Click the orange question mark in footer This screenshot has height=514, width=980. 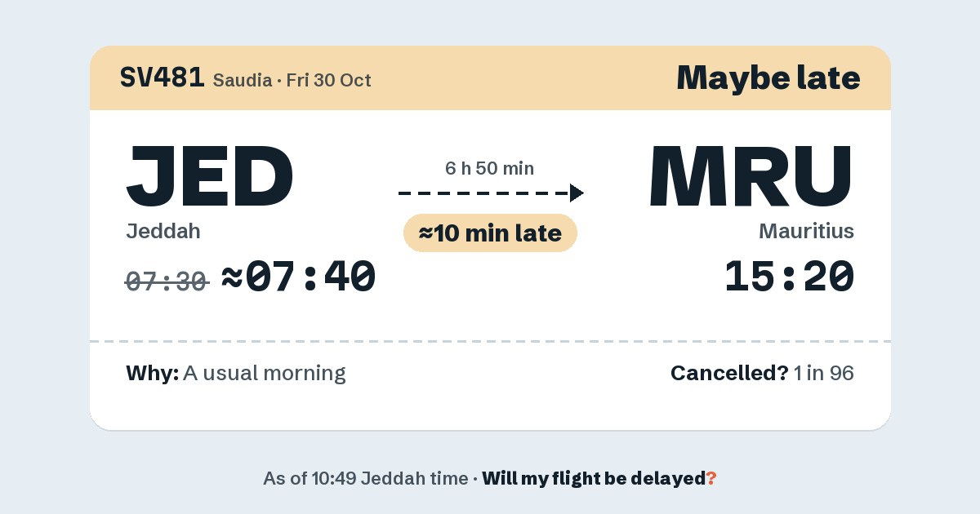pos(711,478)
